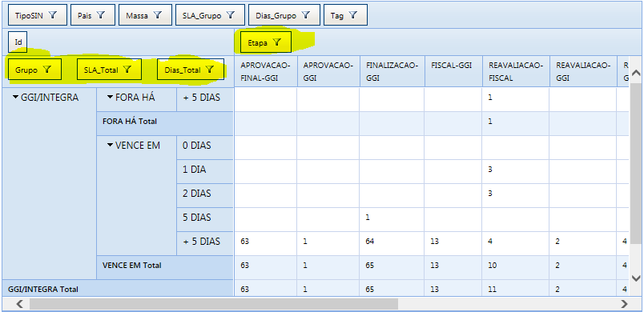This screenshot has height=312, width=644.
Task: Select the FINALIZACAO-GGI column header
Action: point(392,71)
